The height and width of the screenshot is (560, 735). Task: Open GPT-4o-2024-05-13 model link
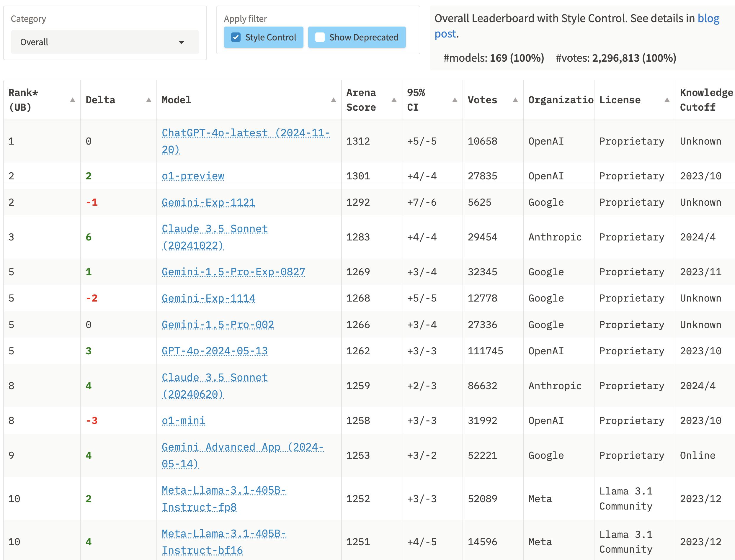(x=214, y=351)
